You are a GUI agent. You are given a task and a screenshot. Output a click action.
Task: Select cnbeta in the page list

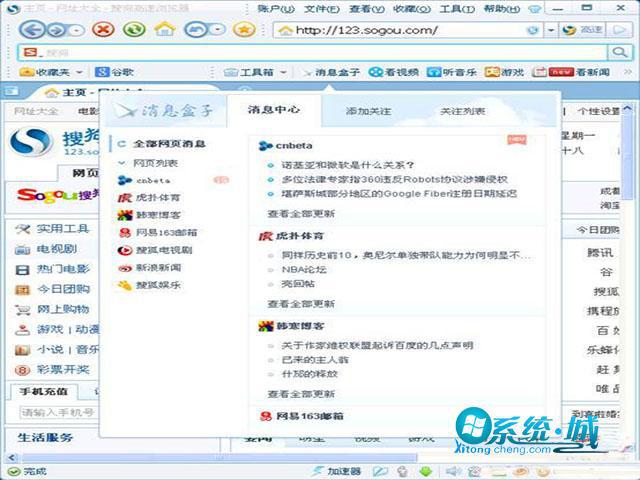point(153,180)
